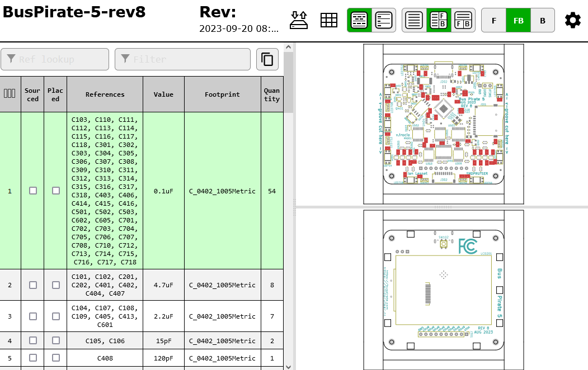Viewport: 588px width, 370px height.
Task: Click quantity 7 cell
Action: tap(272, 316)
